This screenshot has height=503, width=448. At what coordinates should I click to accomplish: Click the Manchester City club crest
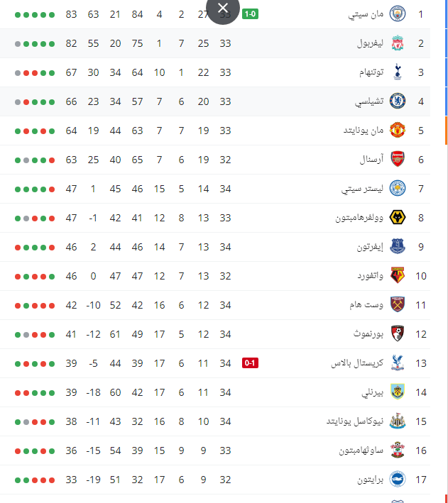(x=398, y=14)
